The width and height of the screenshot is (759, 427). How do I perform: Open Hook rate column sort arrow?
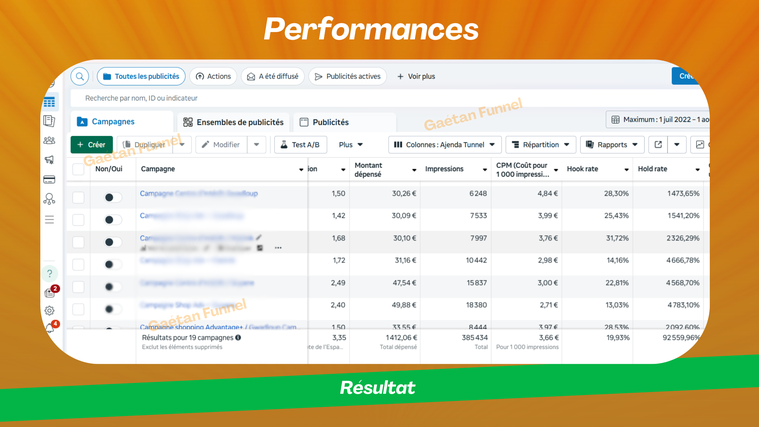[x=626, y=169]
